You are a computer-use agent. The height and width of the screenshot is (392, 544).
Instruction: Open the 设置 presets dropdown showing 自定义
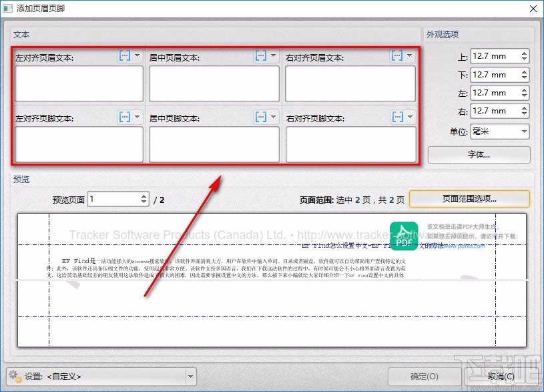coord(190,376)
